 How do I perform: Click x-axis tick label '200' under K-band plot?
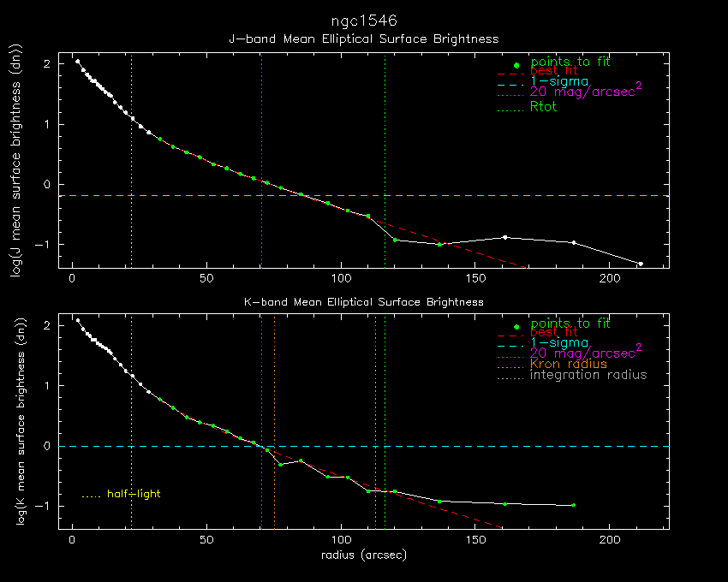click(610, 540)
